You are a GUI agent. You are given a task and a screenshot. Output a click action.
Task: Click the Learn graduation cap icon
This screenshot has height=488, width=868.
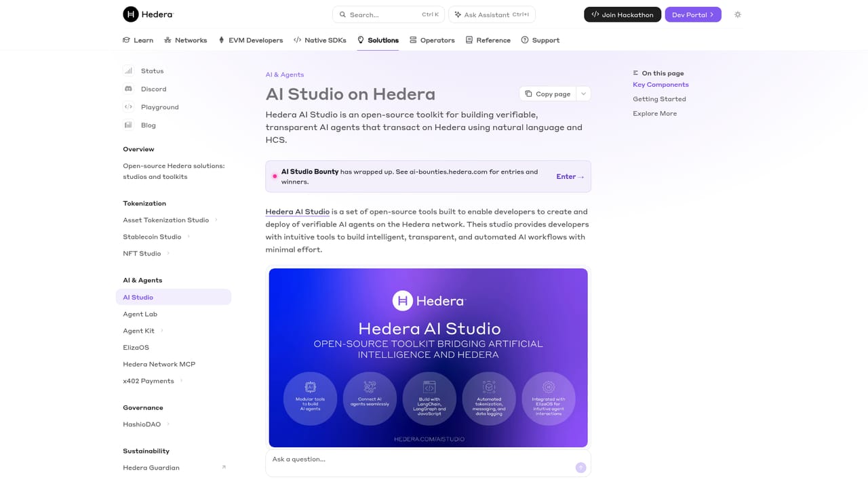pos(126,40)
